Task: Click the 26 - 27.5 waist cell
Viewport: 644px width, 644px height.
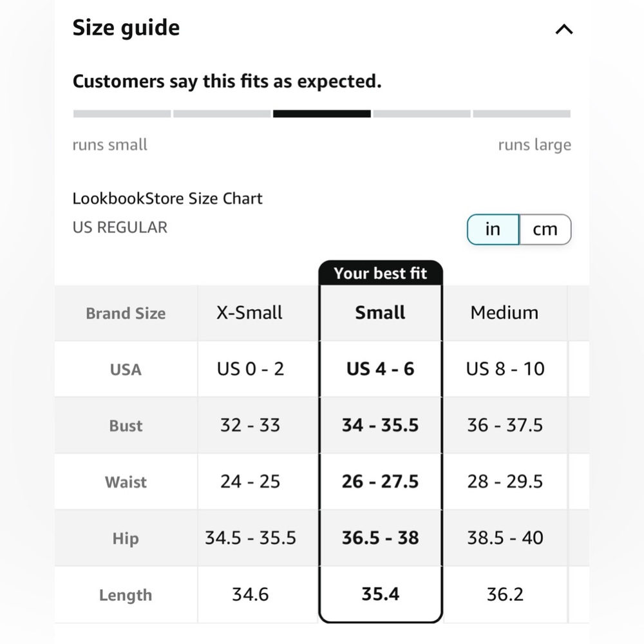Action: pos(381,481)
